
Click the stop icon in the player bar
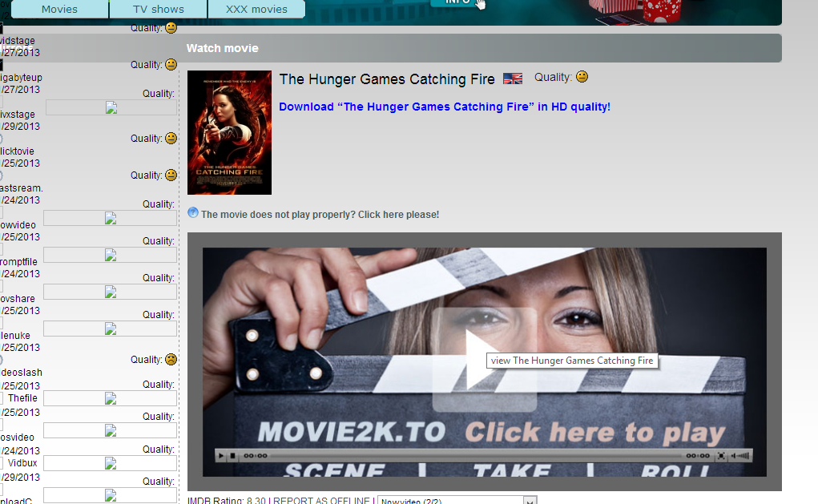[x=232, y=455]
